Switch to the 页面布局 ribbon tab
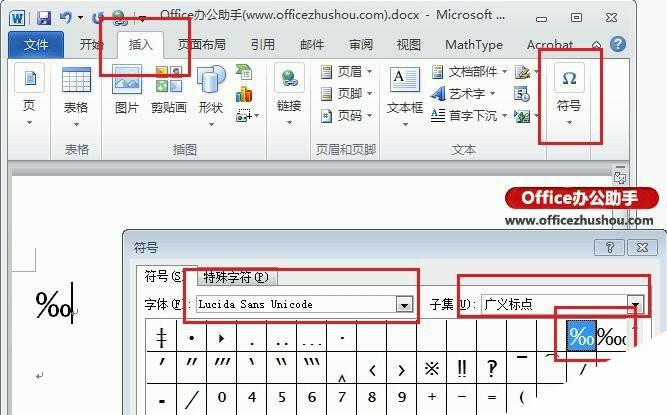Viewport: 667px width, 415px height. [x=202, y=45]
